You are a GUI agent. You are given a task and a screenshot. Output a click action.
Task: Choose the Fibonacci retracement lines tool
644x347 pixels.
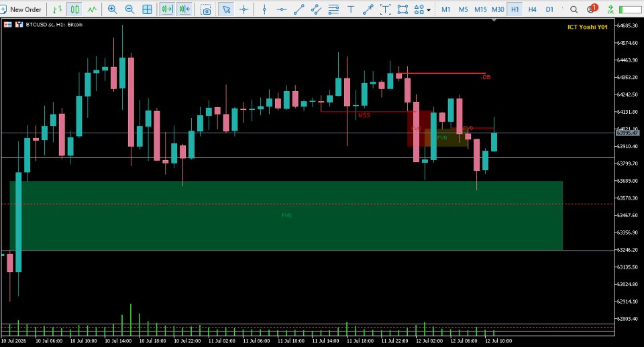coord(333,9)
